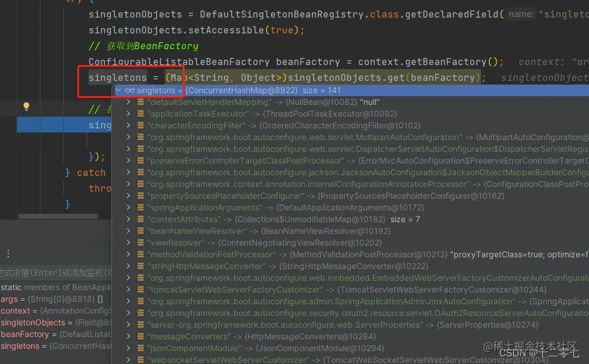Click the "size = 141" text
The width and height of the screenshot is (589, 364).
[322, 90]
